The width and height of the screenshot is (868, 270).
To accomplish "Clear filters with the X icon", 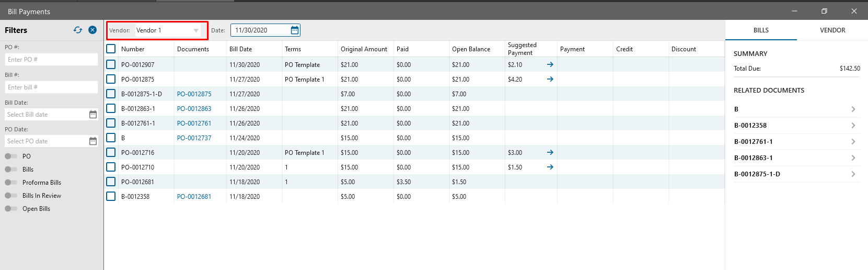I will (x=92, y=30).
